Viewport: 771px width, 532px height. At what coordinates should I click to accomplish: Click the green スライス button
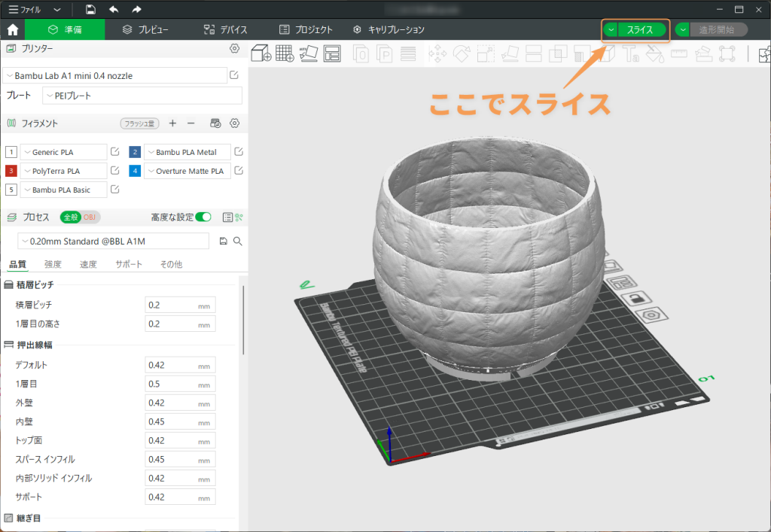(641, 30)
